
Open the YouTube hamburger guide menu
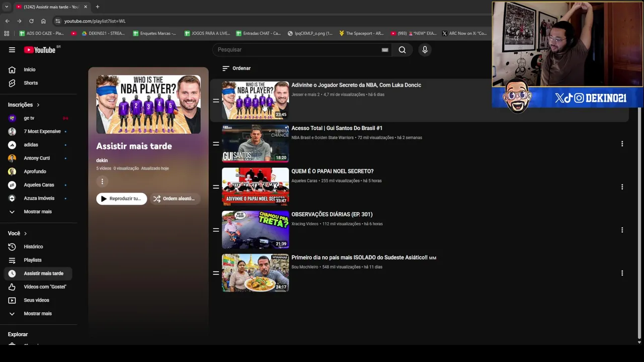pyautogui.click(x=12, y=50)
